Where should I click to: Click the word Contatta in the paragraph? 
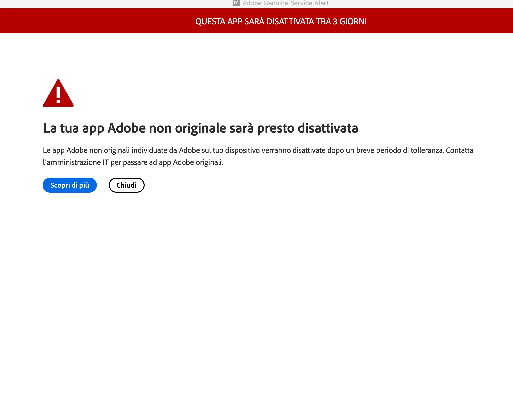[x=459, y=150]
